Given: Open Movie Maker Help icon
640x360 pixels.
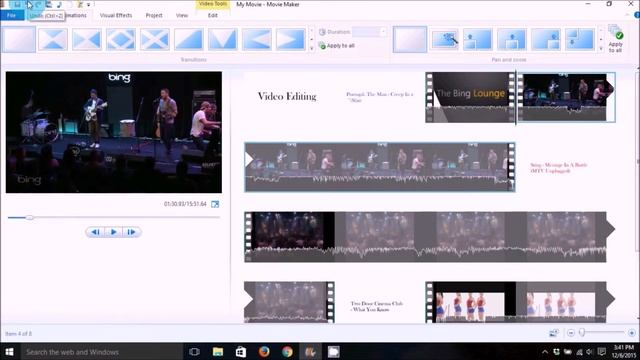Looking at the screenshot, I should pos(637,15).
